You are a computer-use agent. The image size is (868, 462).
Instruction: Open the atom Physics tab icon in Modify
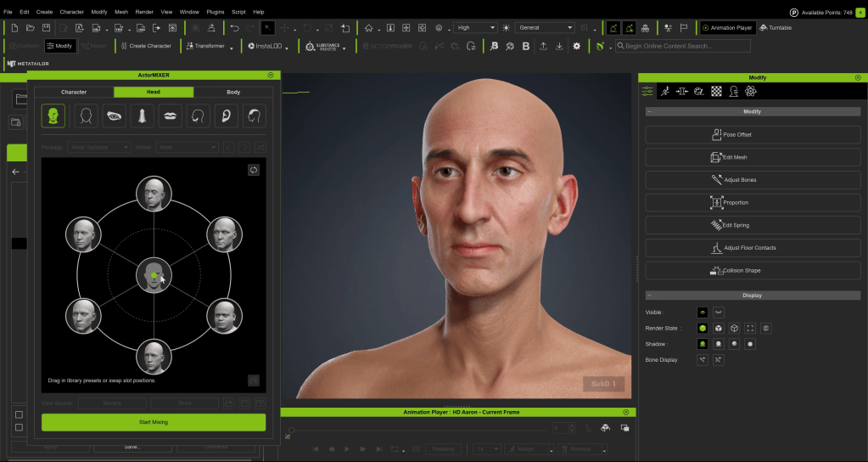coord(751,92)
